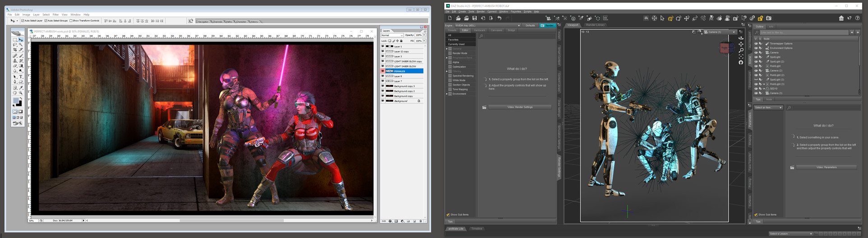
Task: Click the Defaults button in Render Settings
Action: [530, 26]
